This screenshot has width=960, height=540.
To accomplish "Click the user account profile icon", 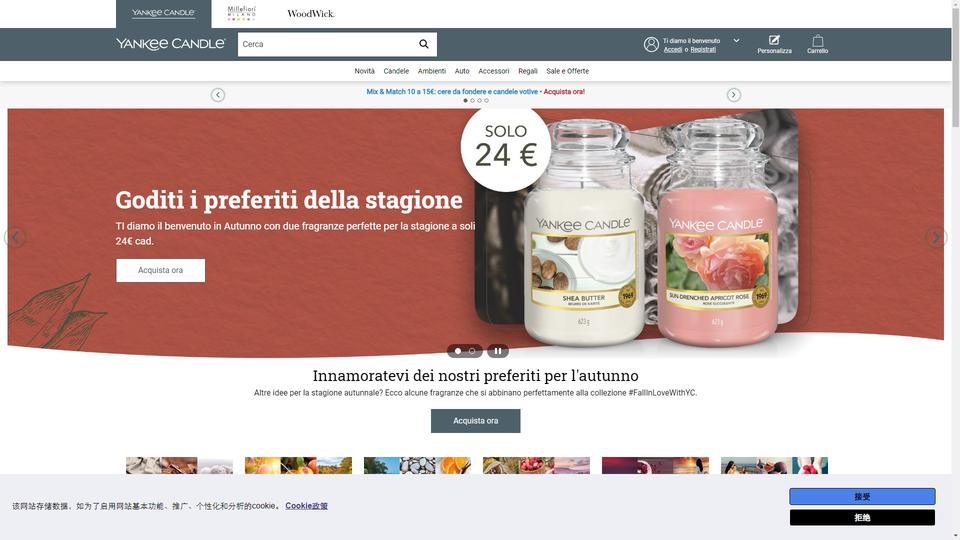I will 651,44.
